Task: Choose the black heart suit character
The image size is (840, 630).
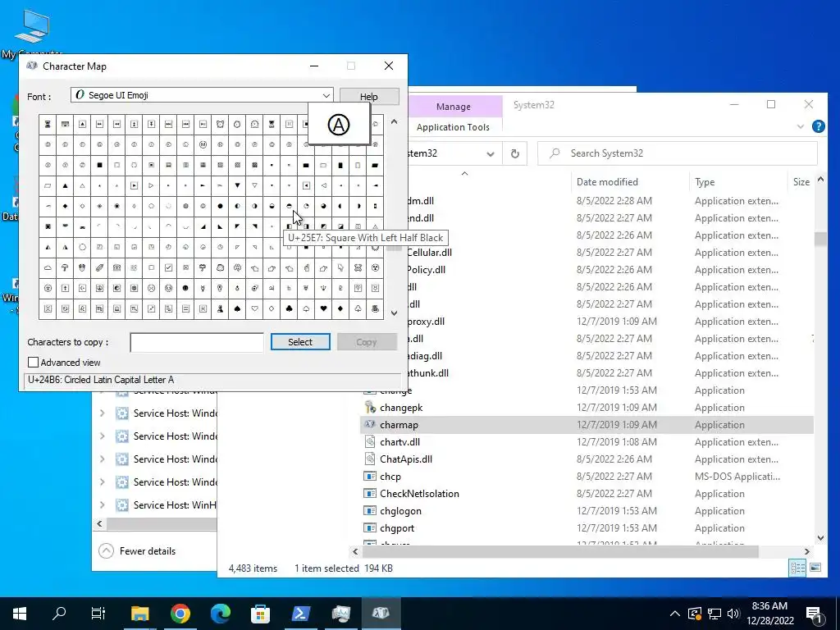Action: pos(323,308)
